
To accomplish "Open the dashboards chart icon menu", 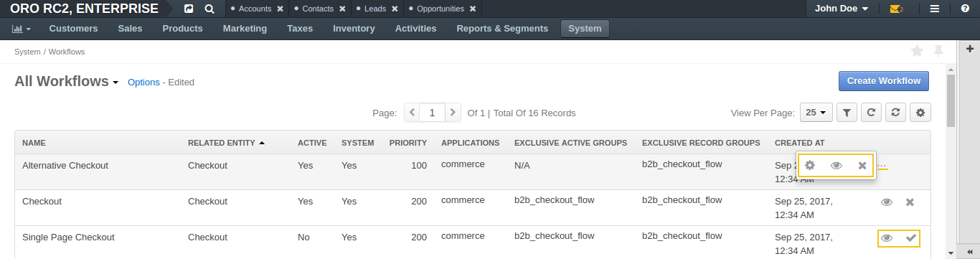I will point(22,29).
